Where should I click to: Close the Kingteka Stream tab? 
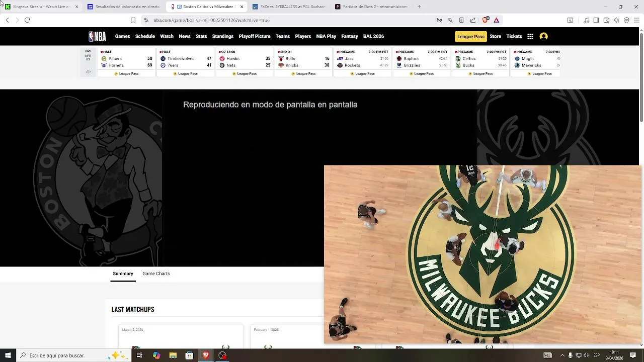click(x=76, y=7)
